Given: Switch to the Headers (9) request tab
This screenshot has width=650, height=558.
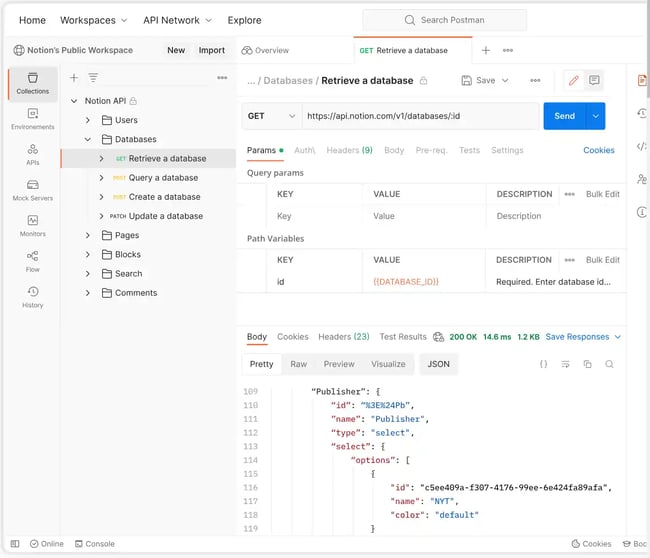Looking at the screenshot, I should coord(349,150).
